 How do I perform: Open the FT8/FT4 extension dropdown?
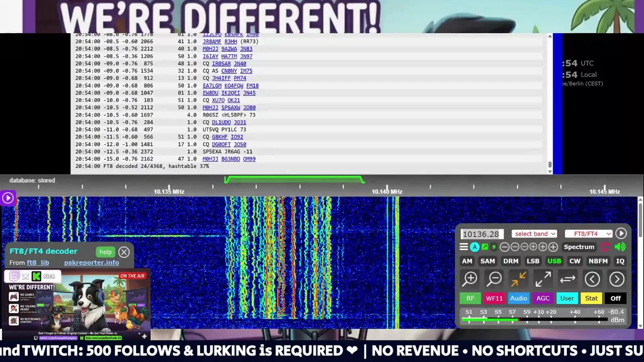point(589,234)
